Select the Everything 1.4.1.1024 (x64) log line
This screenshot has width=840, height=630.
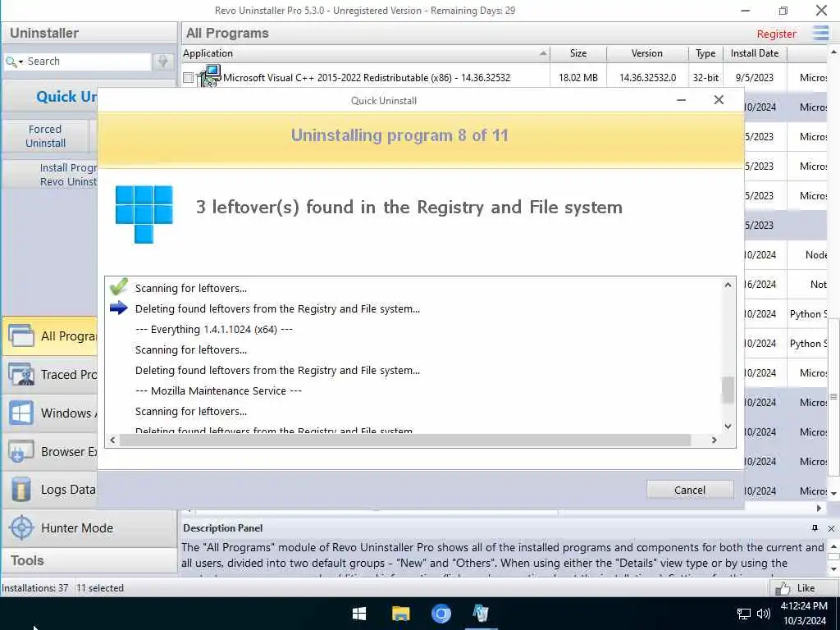pyautogui.click(x=214, y=330)
